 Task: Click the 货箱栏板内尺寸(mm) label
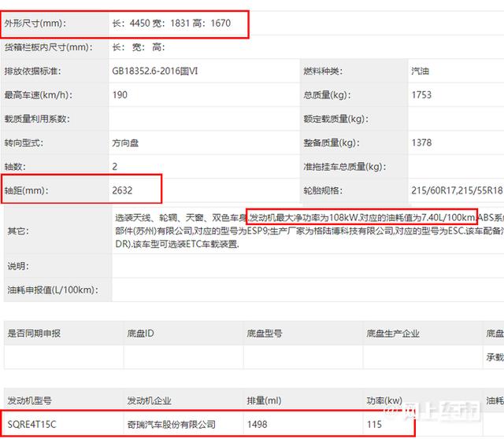(x=49, y=47)
